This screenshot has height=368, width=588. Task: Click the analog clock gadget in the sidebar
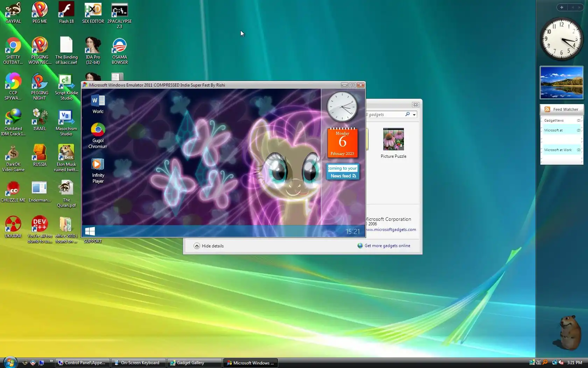tap(561, 39)
